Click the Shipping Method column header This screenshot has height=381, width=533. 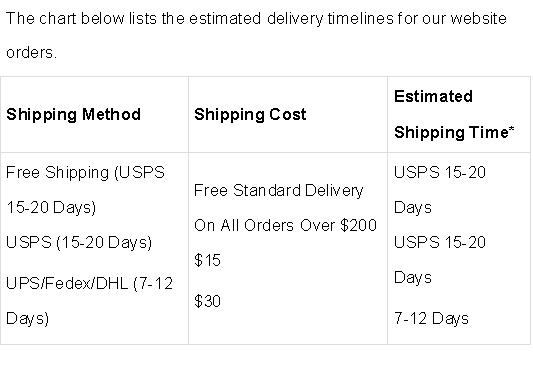point(73,115)
